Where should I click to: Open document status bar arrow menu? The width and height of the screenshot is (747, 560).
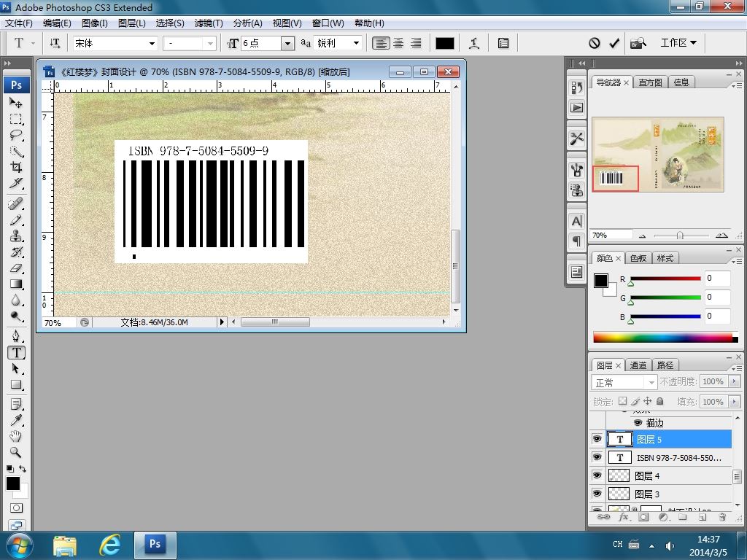click(x=222, y=322)
